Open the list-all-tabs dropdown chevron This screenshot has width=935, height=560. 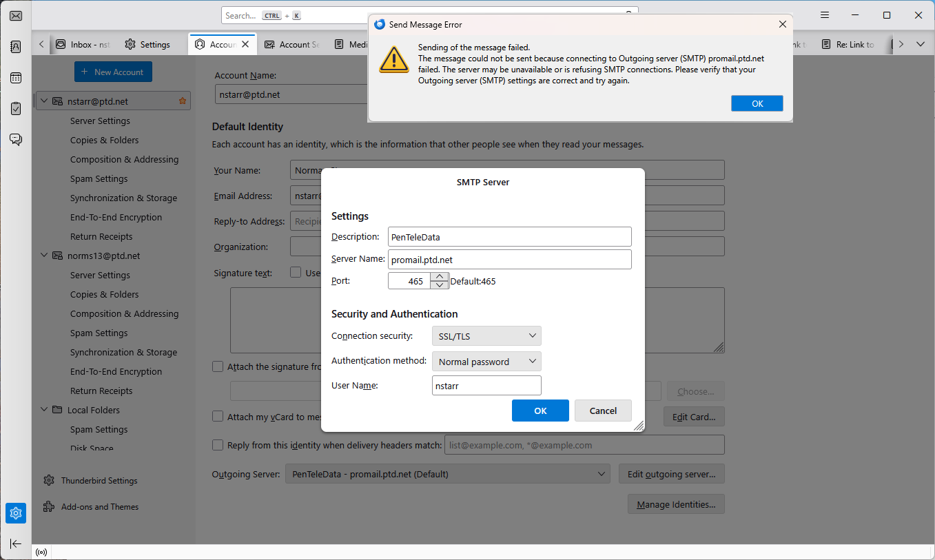[x=921, y=44]
